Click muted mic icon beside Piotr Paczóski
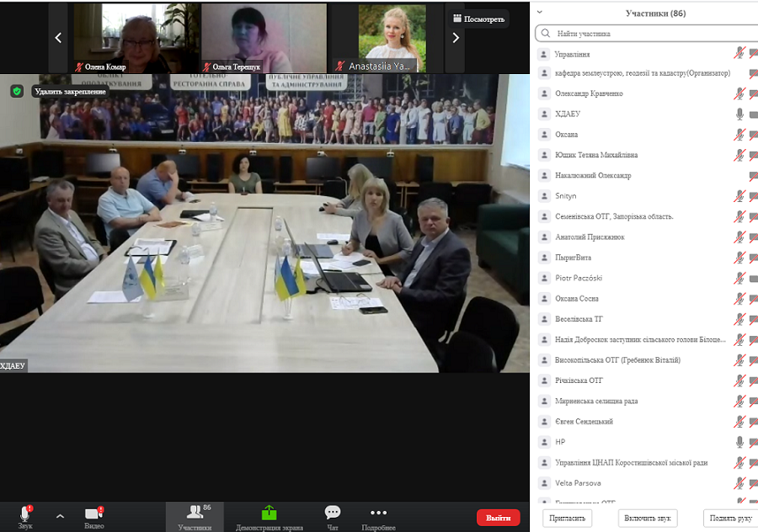The height and width of the screenshot is (532, 758). [x=739, y=278]
